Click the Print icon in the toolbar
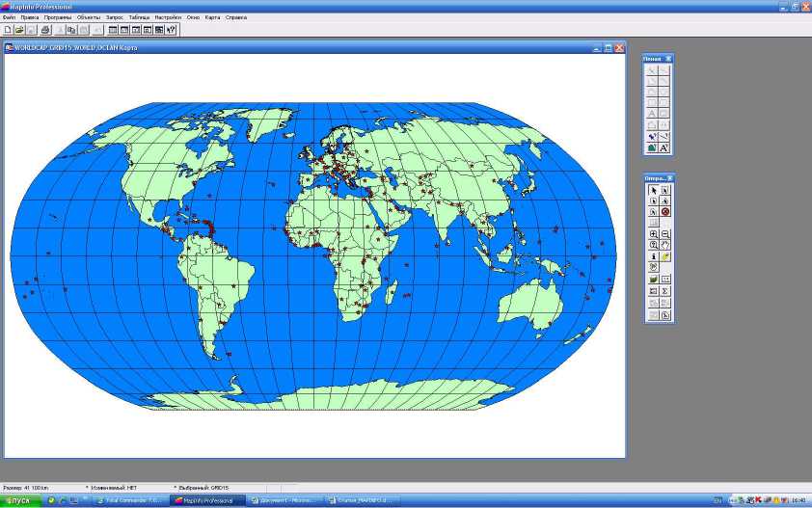 tap(45, 30)
